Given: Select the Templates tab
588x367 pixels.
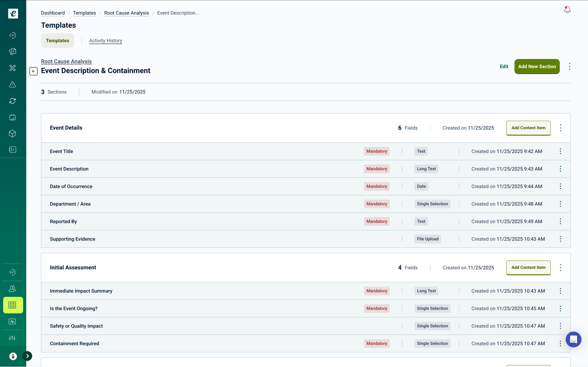Looking at the screenshot, I should point(58,41).
